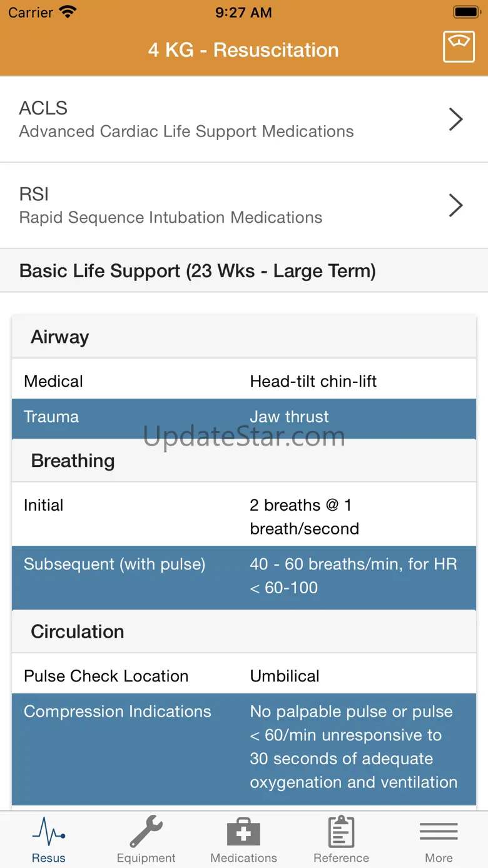Open the More hamburger menu icon
This screenshot has height=868, width=488.
pos(439,832)
